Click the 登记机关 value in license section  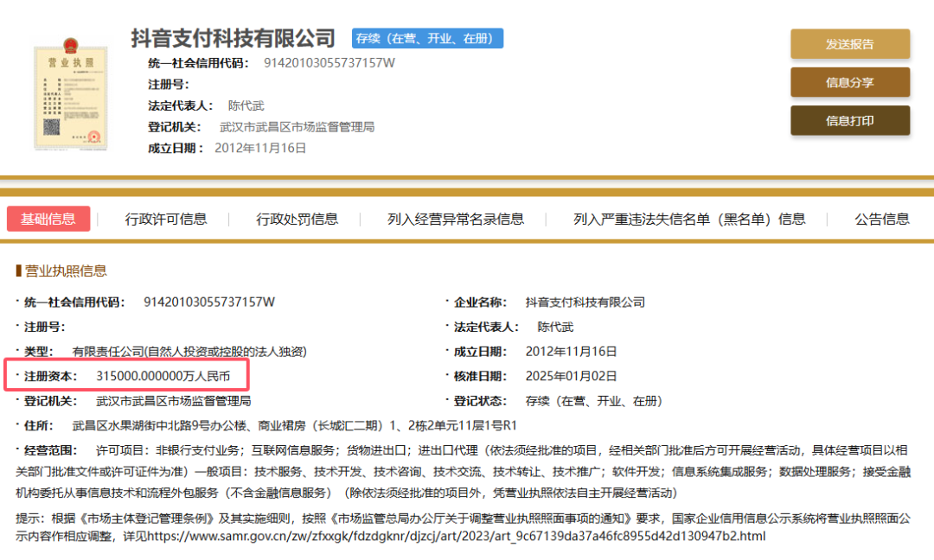(173, 401)
